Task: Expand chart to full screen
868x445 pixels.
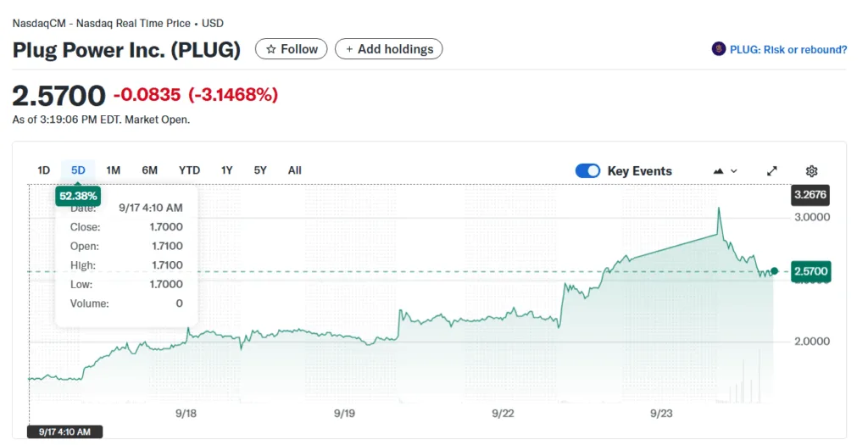Action: coord(771,171)
